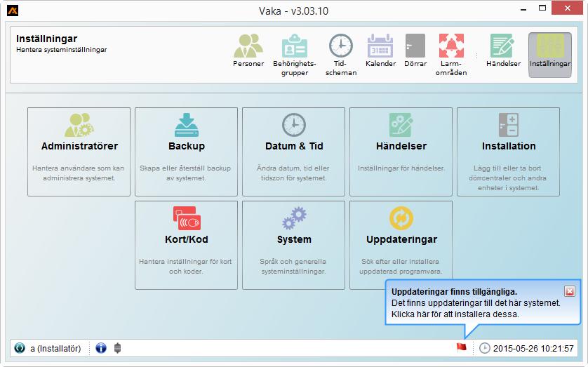Open the Kalender section
The height and width of the screenshot is (367, 588).
(380, 51)
